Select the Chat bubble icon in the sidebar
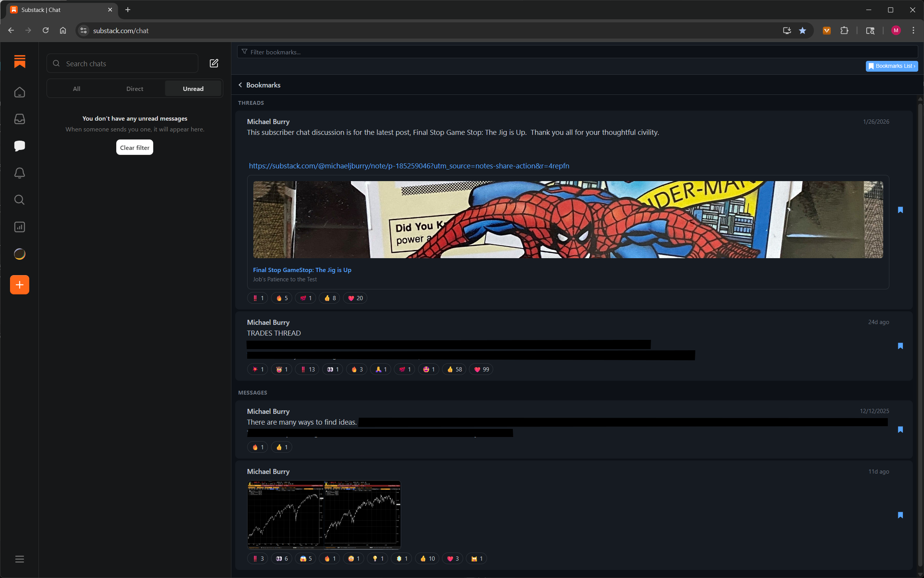 (x=19, y=146)
